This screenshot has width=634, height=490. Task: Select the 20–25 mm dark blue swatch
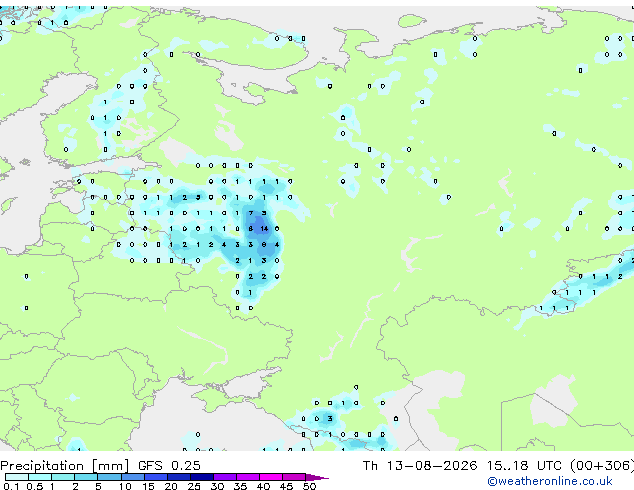[x=179, y=477]
